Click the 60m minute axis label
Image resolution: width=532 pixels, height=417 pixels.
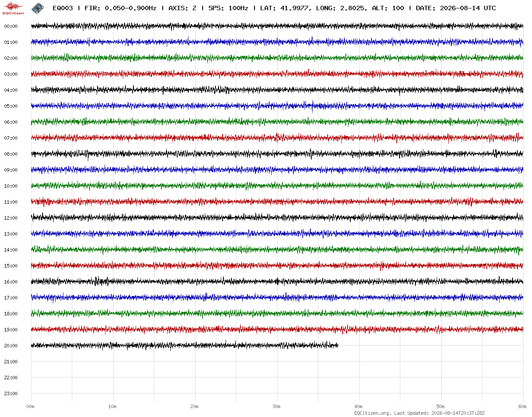[x=522, y=406]
